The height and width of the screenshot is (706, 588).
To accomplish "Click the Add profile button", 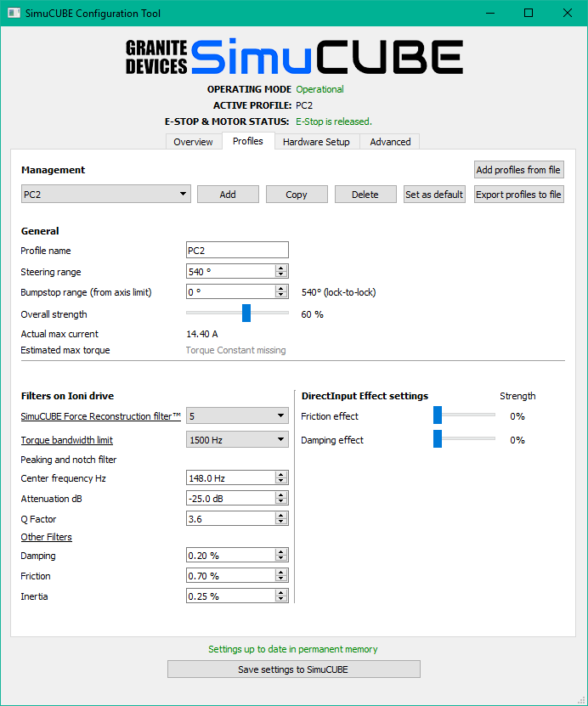I will click(x=228, y=195).
